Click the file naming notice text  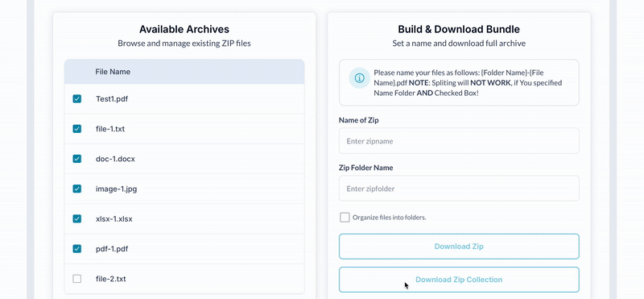point(468,83)
